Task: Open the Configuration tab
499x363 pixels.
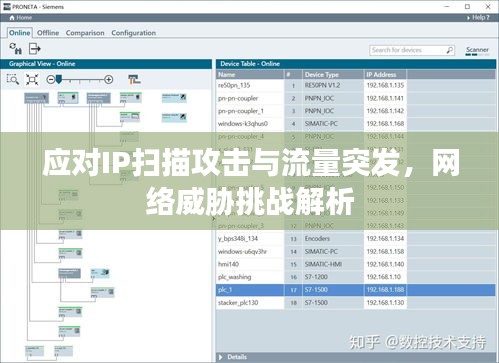Action: click(x=134, y=33)
